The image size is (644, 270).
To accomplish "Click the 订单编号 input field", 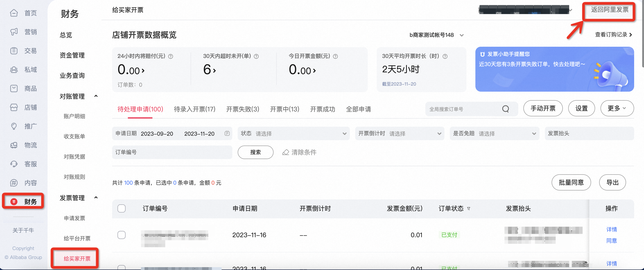I will click(172, 152).
